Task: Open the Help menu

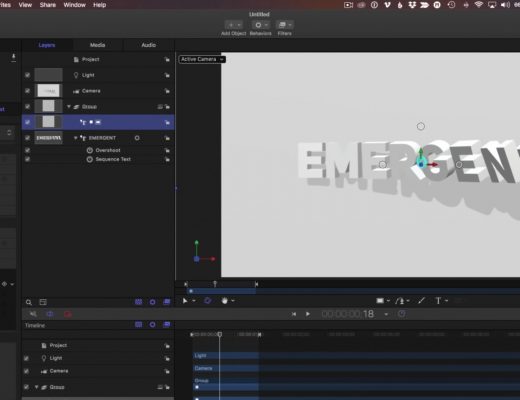Action: [x=99, y=5]
